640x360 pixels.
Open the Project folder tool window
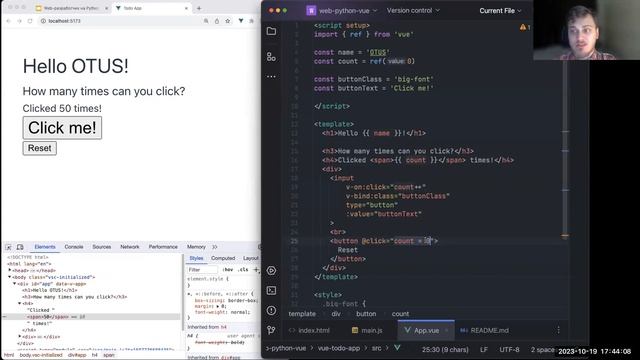(x=271, y=31)
